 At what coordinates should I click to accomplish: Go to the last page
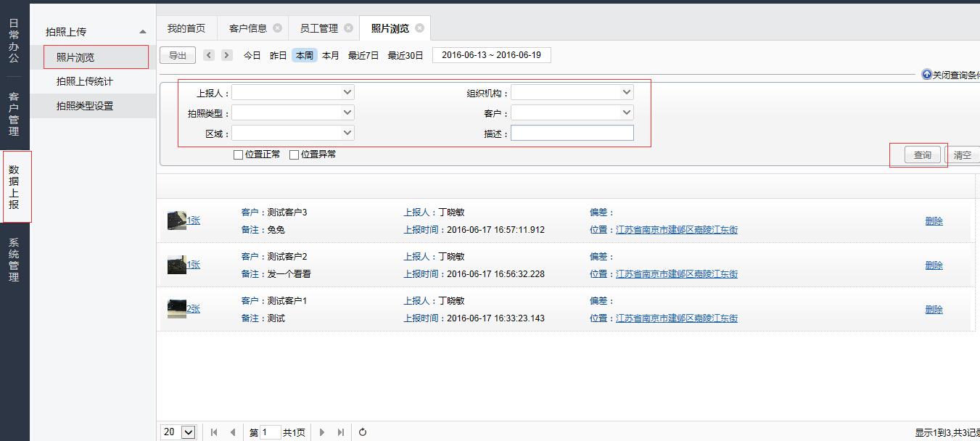[341, 432]
